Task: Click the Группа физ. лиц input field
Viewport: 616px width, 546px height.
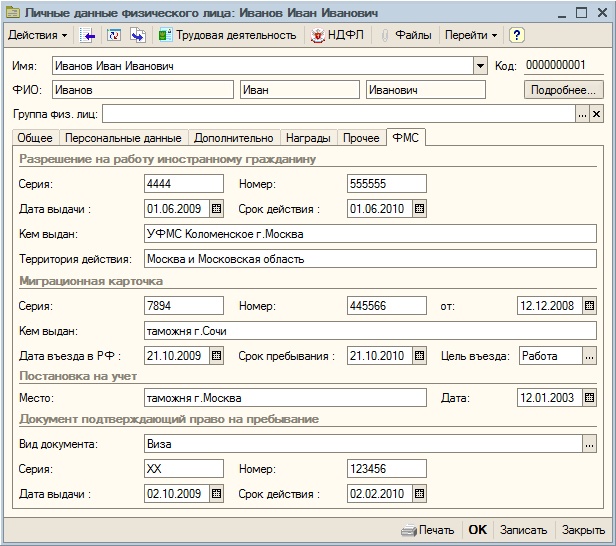Action: click(x=339, y=114)
